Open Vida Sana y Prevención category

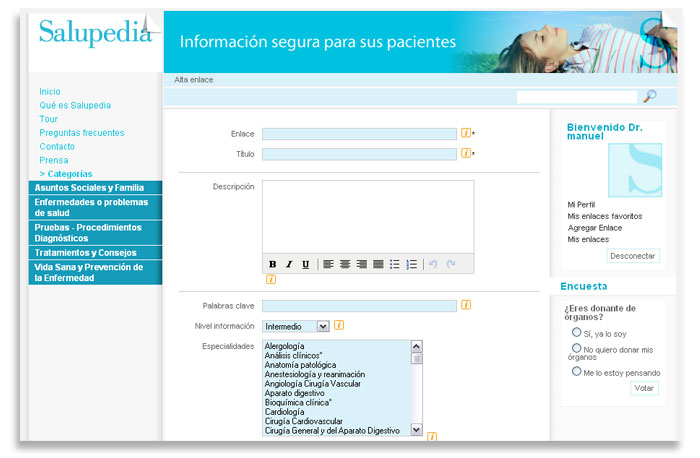pos(95,272)
